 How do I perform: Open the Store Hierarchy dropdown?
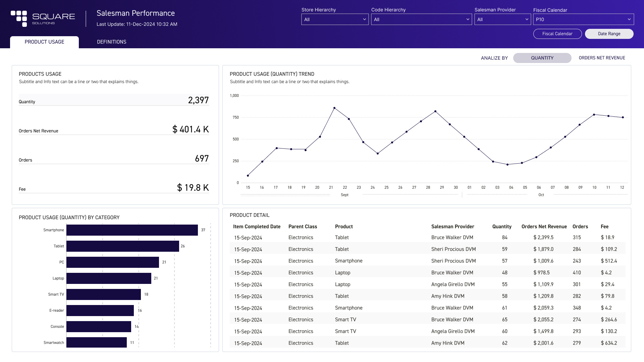pos(334,19)
